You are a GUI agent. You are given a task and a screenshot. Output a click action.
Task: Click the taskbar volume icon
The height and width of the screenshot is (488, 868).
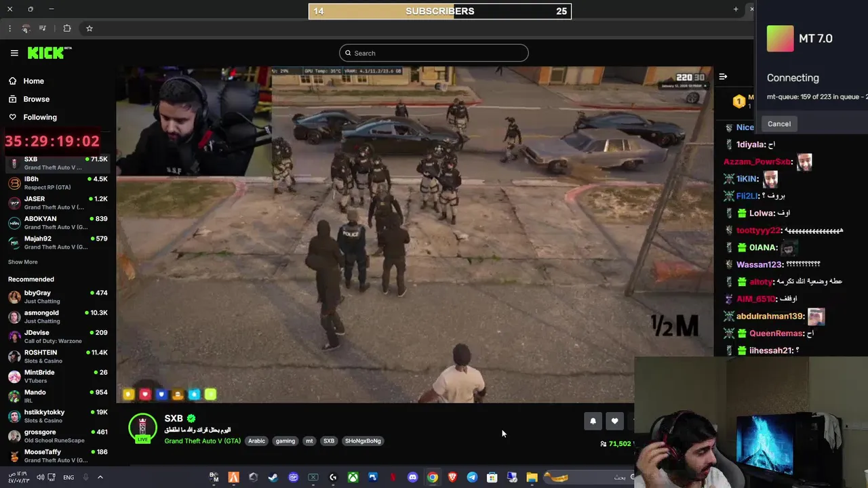[40, 477]
